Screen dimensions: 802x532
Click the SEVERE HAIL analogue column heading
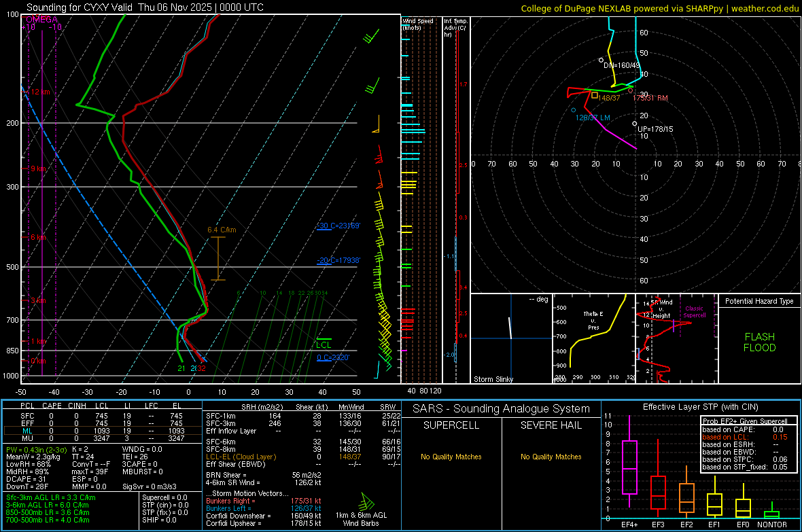point(551,425)
